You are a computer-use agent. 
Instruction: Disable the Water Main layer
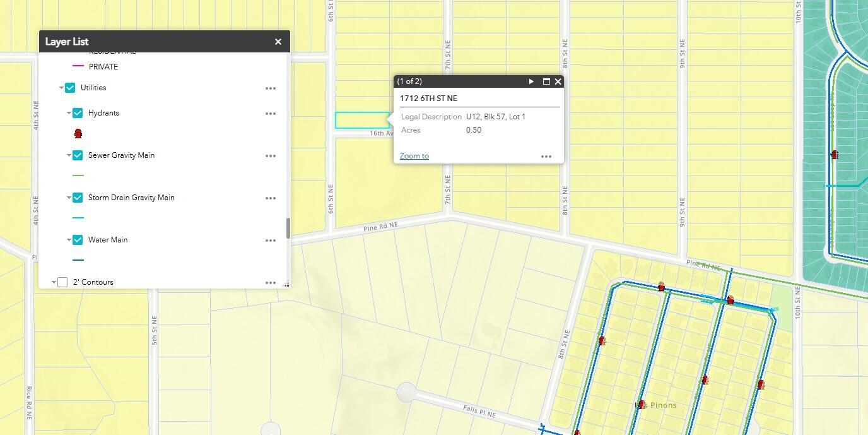(78, 240)
